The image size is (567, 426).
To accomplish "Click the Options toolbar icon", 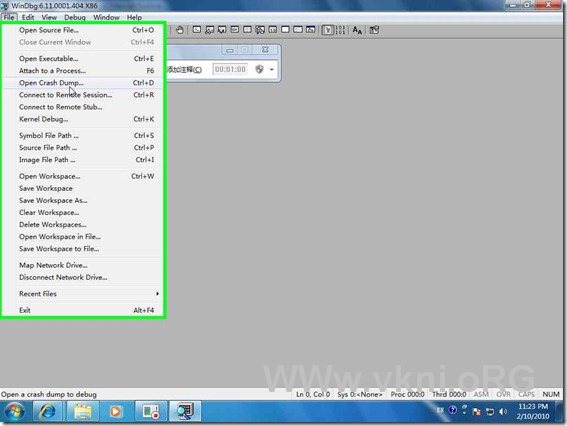I will (374, 30).
